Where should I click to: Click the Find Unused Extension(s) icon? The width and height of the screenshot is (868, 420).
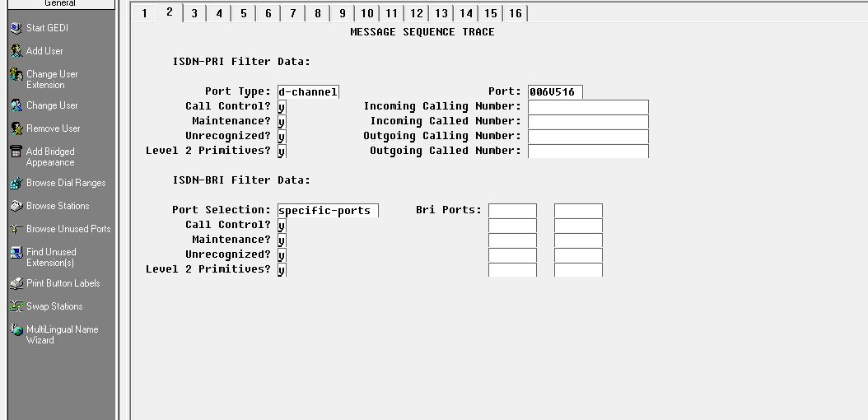click(x=16, y=252)
